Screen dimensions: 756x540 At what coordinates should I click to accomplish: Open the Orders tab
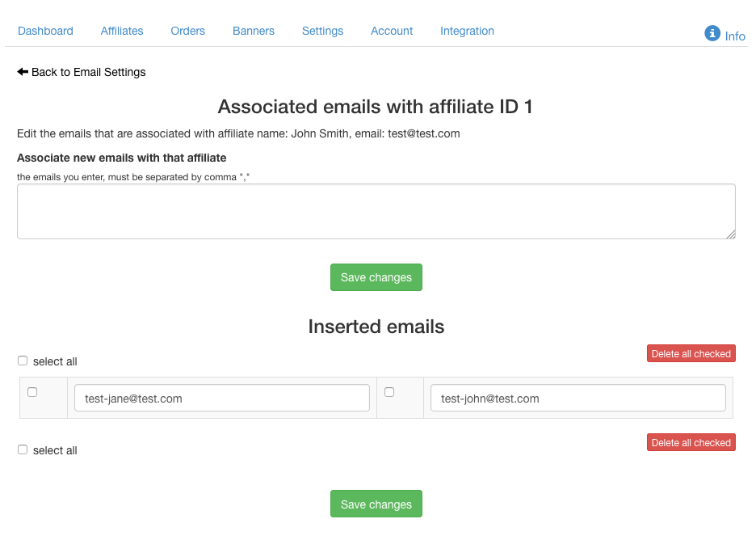[x=187, y=31]
